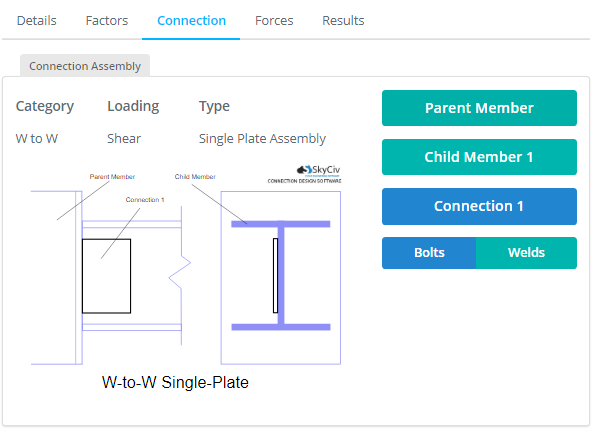Click the W to W category value
The height and width of the screenshot is (428, 596).
tap(37, 139)
